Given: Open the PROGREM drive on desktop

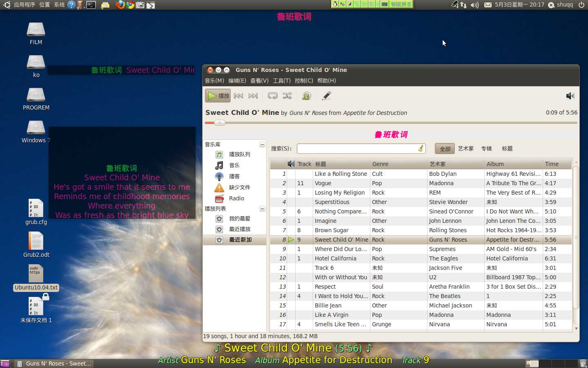Looking at the screenshot, I should pos(36,99).
